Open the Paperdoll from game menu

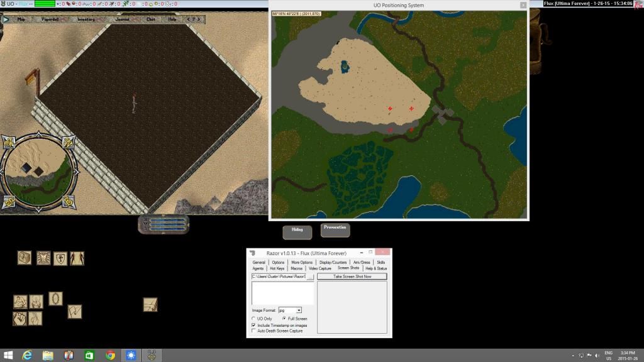(50, 19)
